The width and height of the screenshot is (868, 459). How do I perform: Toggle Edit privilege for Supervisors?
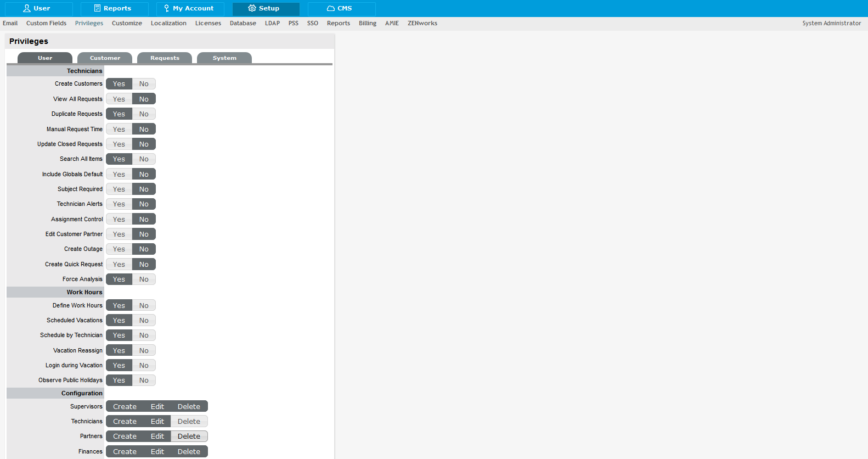coord(157,407)
